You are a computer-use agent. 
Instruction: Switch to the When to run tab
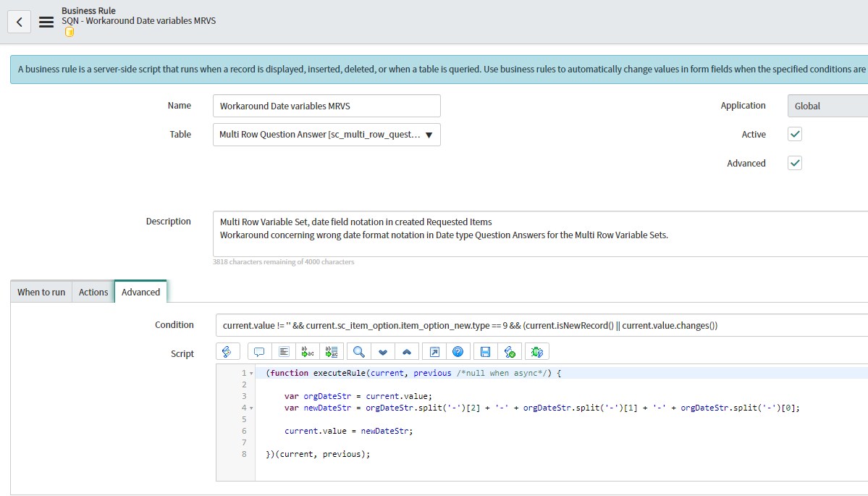click(40, 292)
